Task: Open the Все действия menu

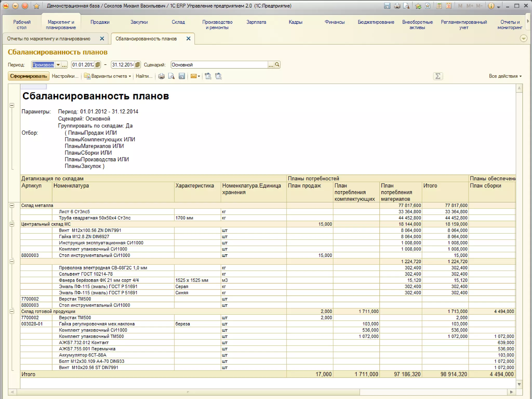Action: (505, 76)
